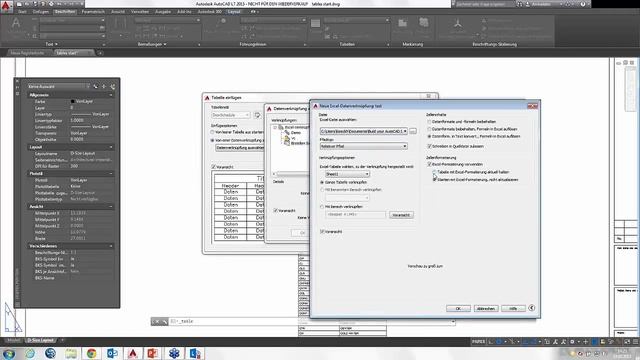Open Google Chrome from the taskbar
The height and width of the screenshot is (360, 640).
coord(91,353)
